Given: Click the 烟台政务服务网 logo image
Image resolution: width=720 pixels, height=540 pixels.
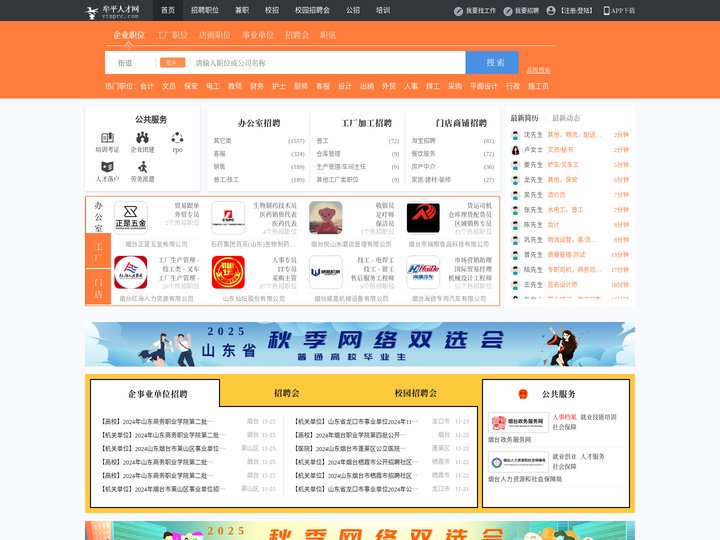Looking at the screenshot, I should 518,422.
